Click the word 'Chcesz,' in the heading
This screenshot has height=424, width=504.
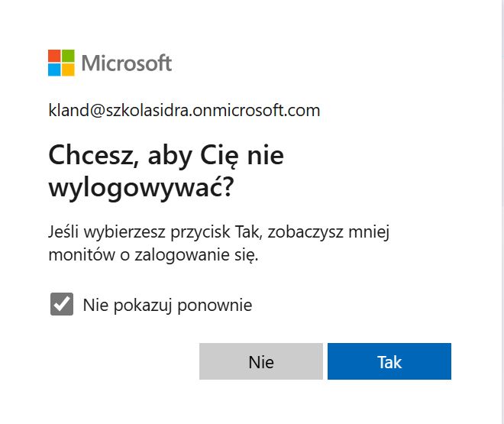click(x=89, y=156)
